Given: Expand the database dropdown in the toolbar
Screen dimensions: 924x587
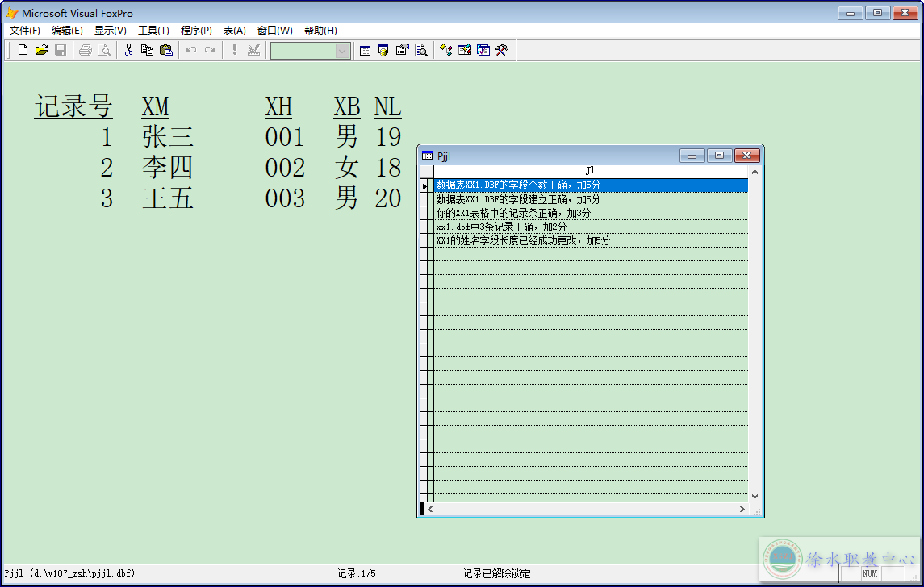Looking at the screenshot, I should point(342,51).
